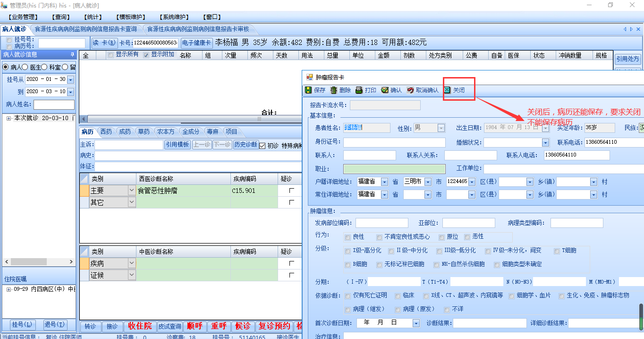Expand the 本次就诊 tree node

8,118
